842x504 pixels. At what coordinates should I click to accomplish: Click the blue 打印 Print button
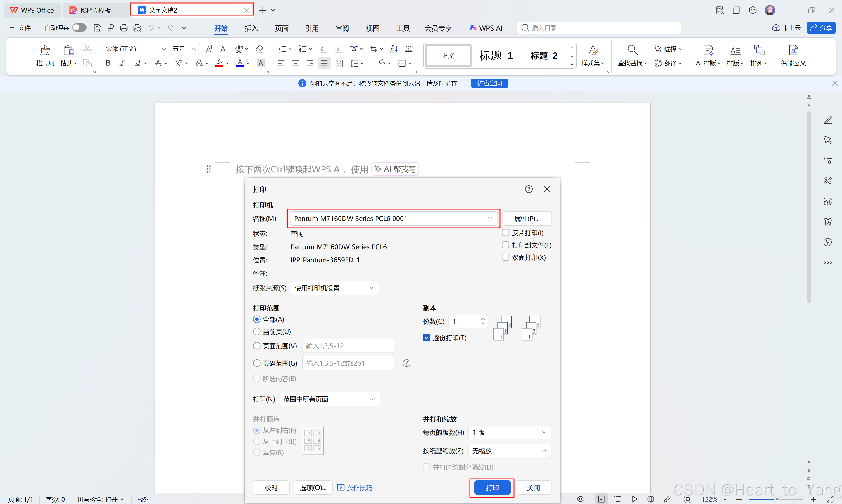pos(492,488)
